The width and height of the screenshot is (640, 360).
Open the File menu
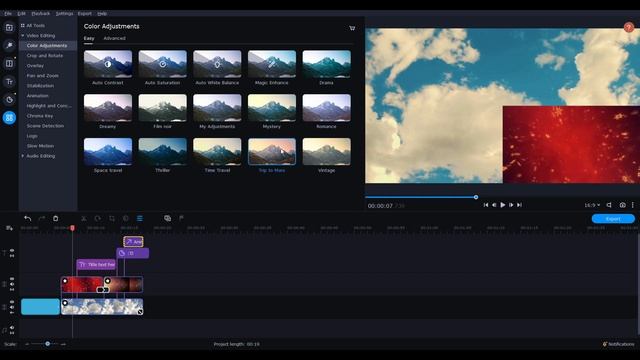(8, 13)
